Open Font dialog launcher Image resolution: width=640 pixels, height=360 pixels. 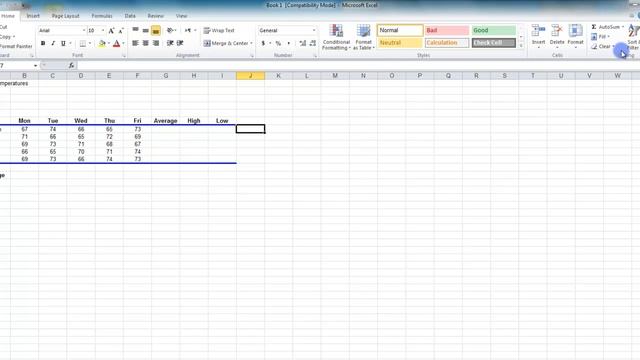point(124,56)
